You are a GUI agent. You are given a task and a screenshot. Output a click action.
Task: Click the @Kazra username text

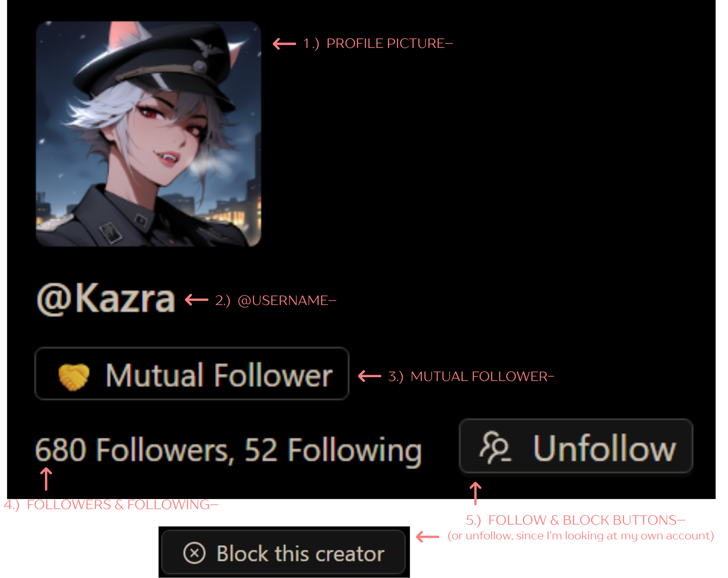pyautogui.click(x=106, y=298)
